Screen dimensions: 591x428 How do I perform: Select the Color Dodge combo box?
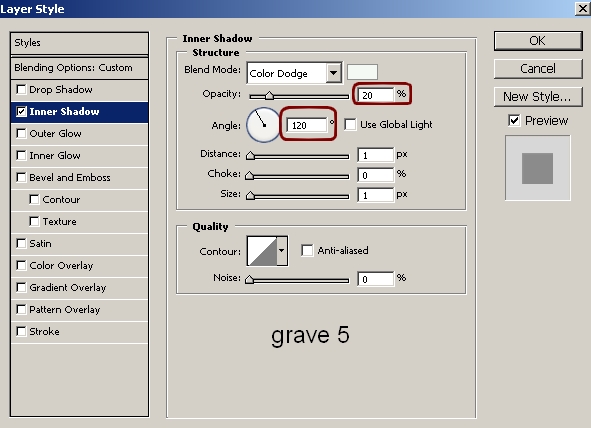pos(294,73)
